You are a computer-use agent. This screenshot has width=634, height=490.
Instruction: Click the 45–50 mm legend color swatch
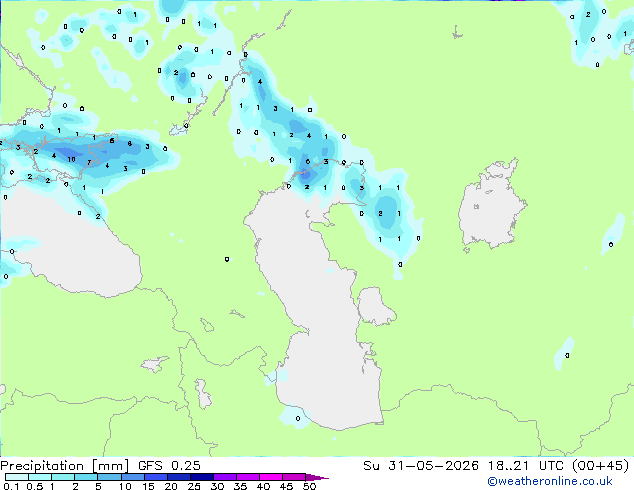294,477
